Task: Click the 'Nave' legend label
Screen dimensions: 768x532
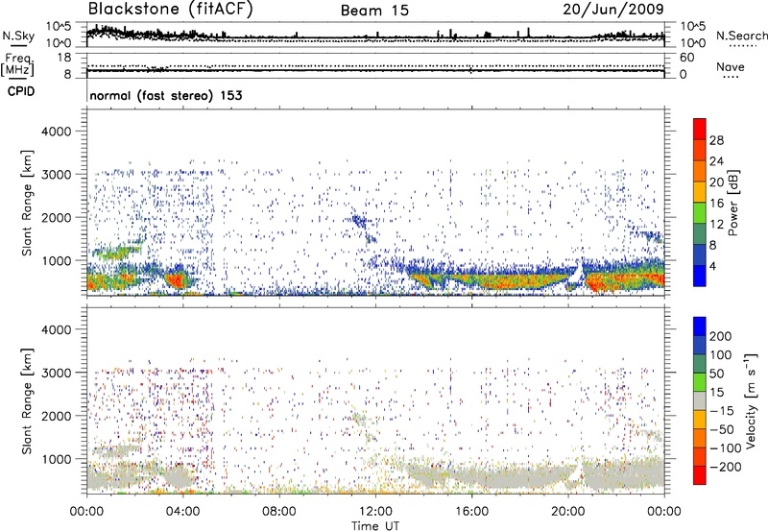Action: [x=731, y=67]
